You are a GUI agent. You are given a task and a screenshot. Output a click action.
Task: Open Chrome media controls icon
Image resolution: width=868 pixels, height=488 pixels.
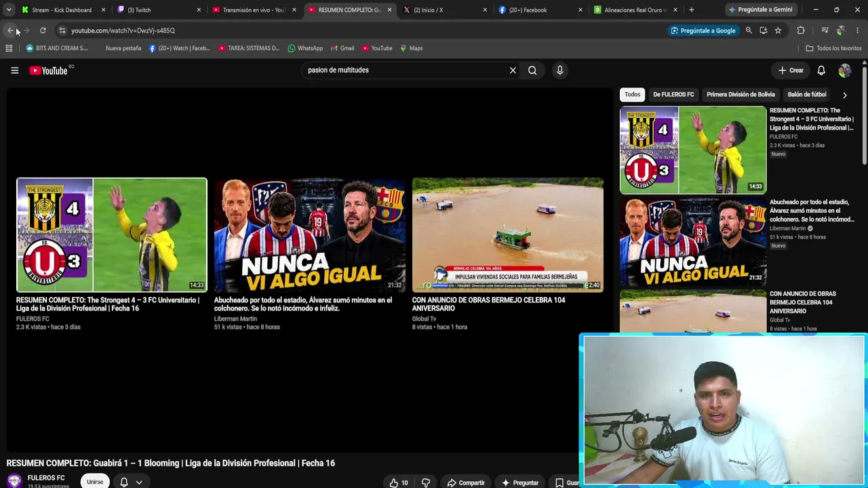[825, 30]
